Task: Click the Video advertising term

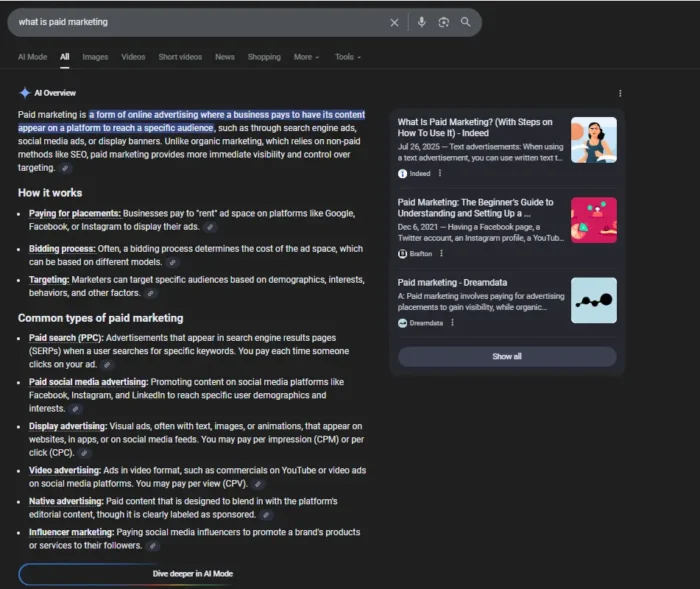Action: [x=65, y=471]
